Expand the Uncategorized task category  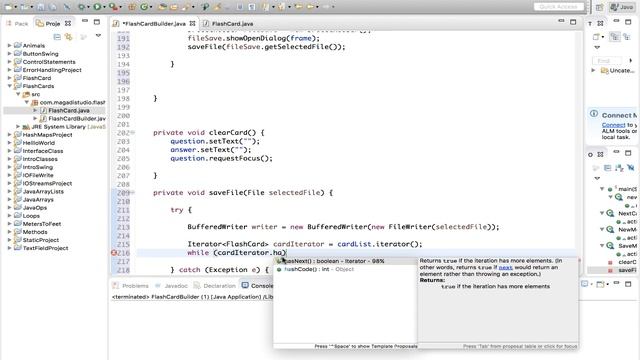(x=593, y=70)
